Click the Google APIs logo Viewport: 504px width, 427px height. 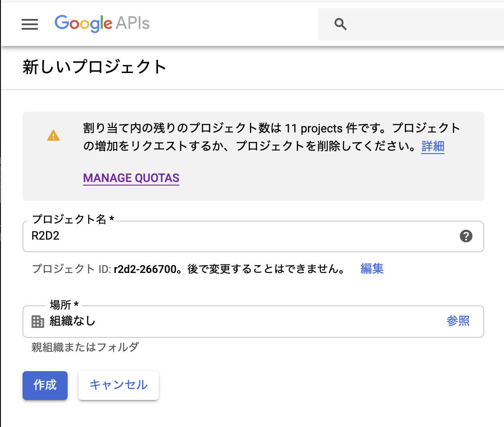click(x=102, y=23)
